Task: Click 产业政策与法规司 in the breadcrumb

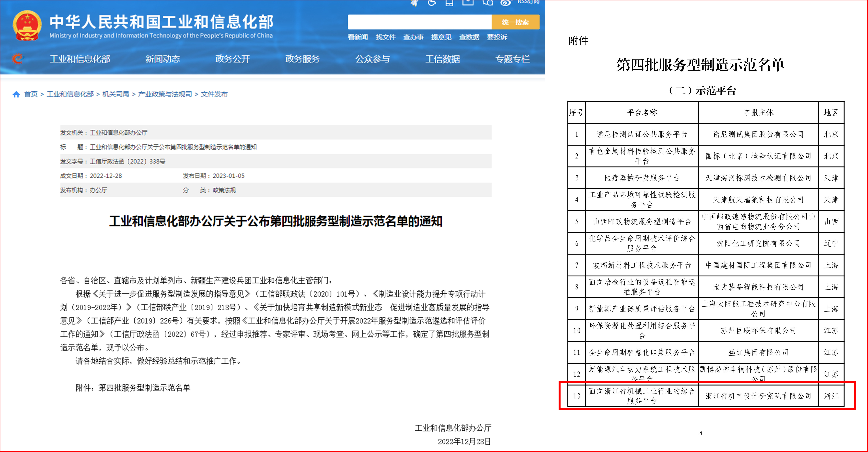Action: click(x=165, y=94)
